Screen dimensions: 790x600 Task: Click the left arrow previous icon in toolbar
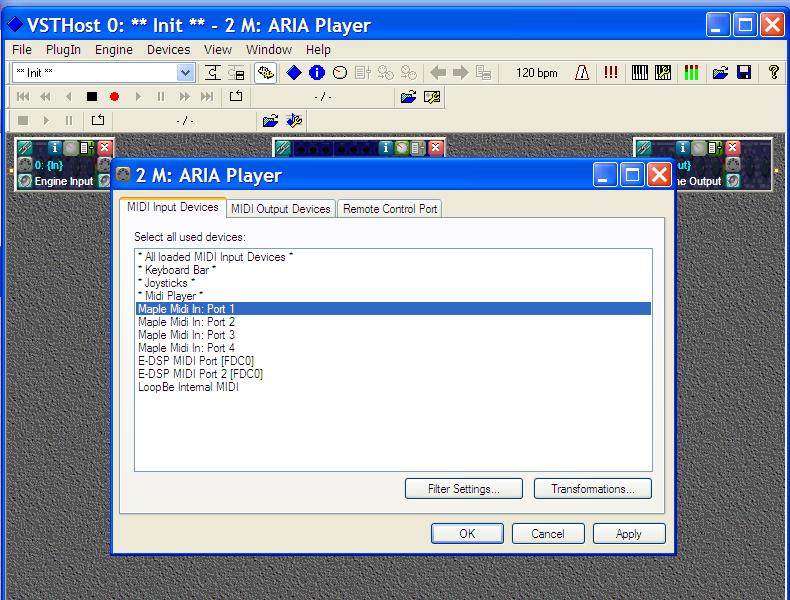pos(438,73)
